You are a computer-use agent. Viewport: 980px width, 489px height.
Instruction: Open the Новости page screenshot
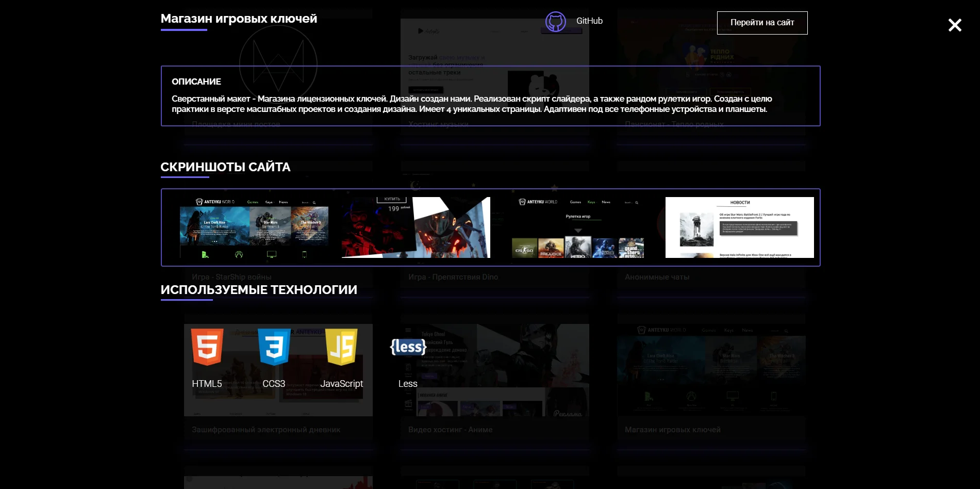click(740, 227)
